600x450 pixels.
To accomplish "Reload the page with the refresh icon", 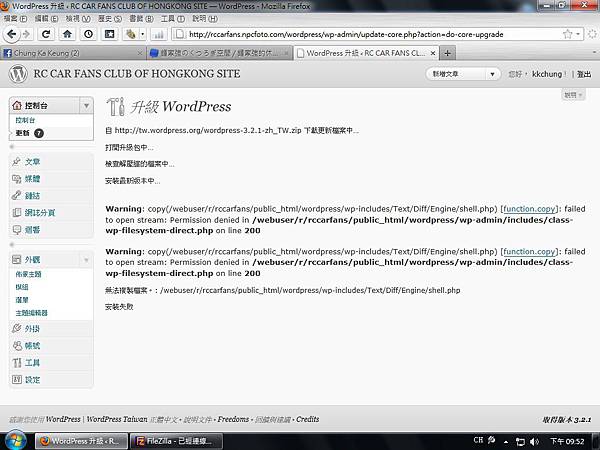I will (x=46, y=34).
